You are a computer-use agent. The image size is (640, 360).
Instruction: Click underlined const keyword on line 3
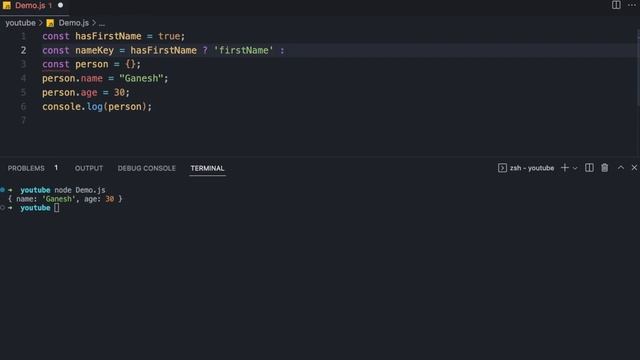click(x=56, y=64)
